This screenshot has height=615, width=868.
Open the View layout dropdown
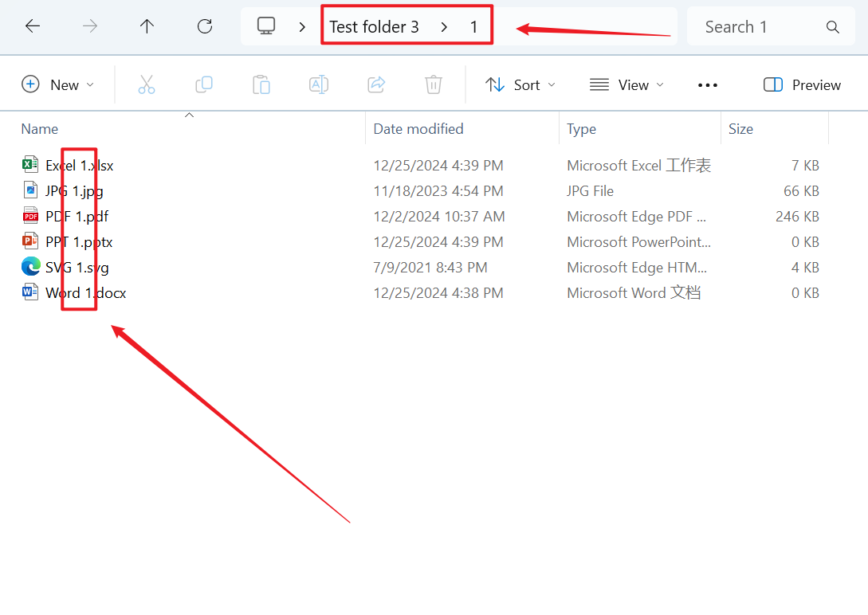click(626, 84)
